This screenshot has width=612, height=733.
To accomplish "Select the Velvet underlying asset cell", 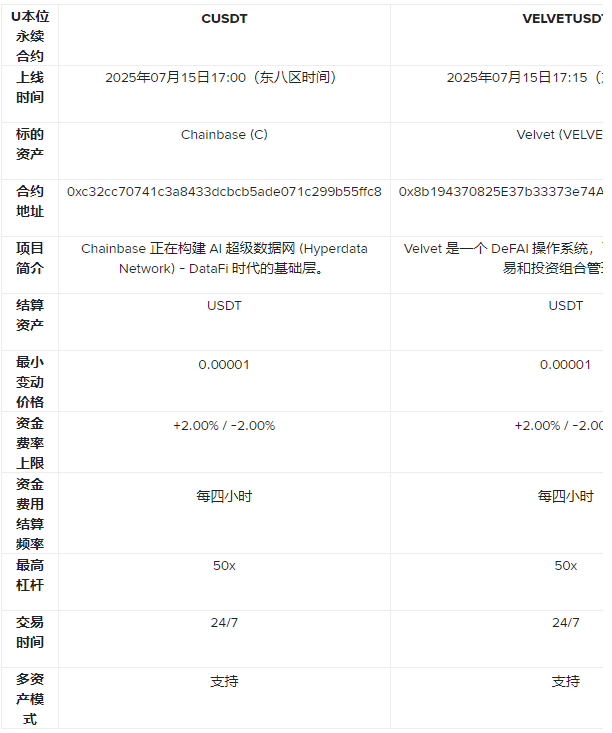I will click(x=559, y=135).
